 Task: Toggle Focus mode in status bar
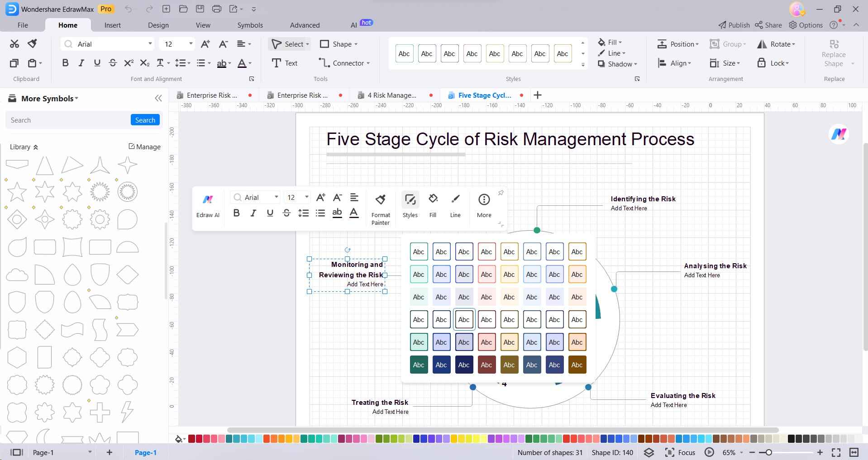680,452
